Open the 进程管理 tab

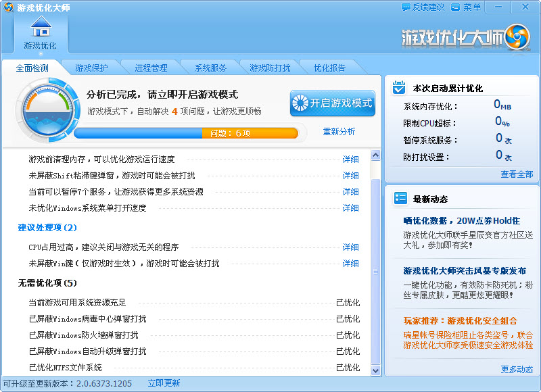[x=151, y=68]
